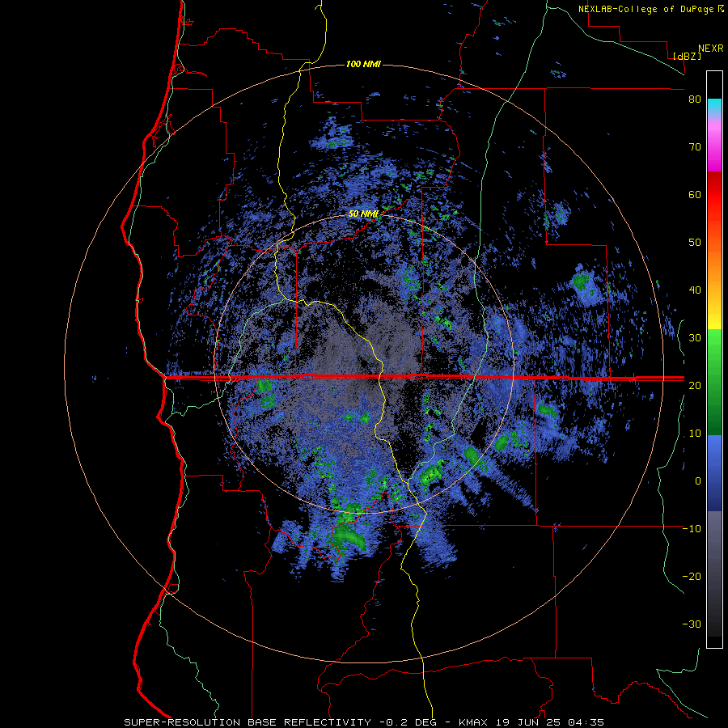Click the cyan segment at top of color bar
Viewport: 728px width, 728px height.
tap(714, 107)
